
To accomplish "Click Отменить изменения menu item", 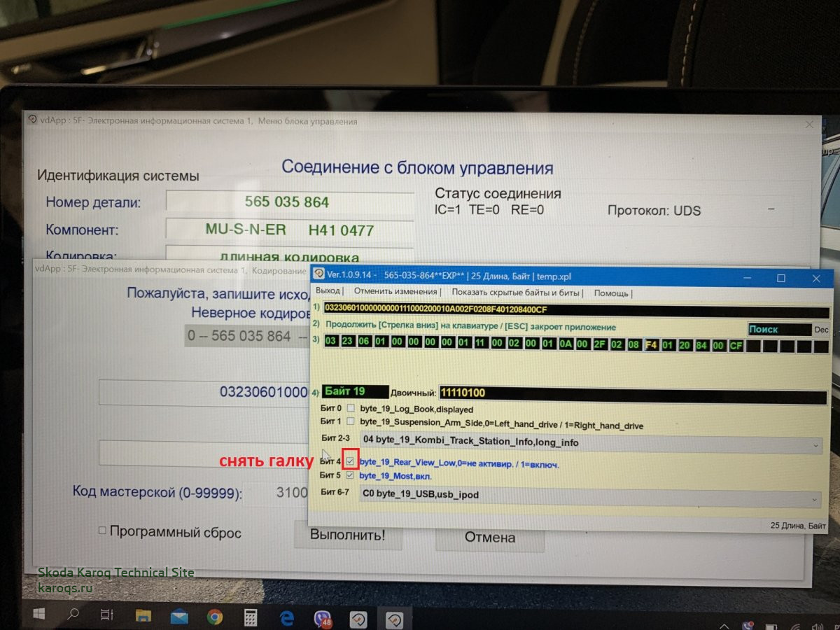I will (x=393, y=292).
